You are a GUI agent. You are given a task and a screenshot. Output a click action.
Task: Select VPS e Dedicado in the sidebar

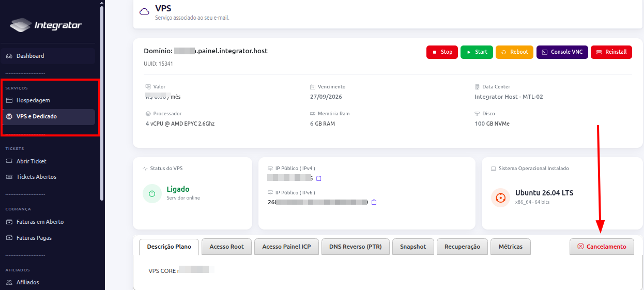(49, 116)
